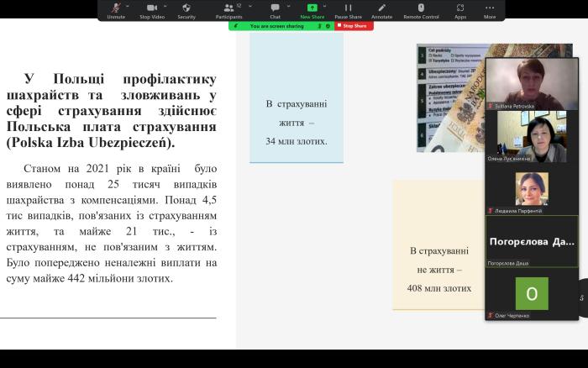This screenshot has height=368, width=588.
Task: Click the Погорєлова Даша participant tile
Action: 531,241
